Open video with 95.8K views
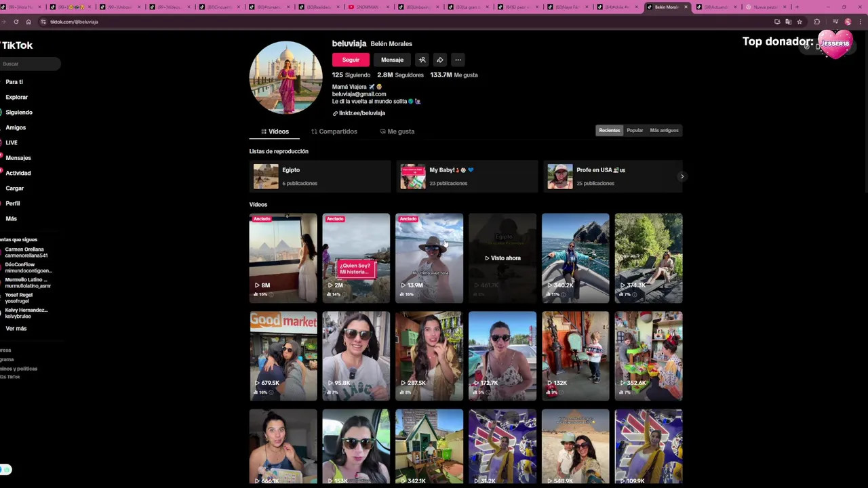Screen dimensions: 868x488 pos(356,356)
